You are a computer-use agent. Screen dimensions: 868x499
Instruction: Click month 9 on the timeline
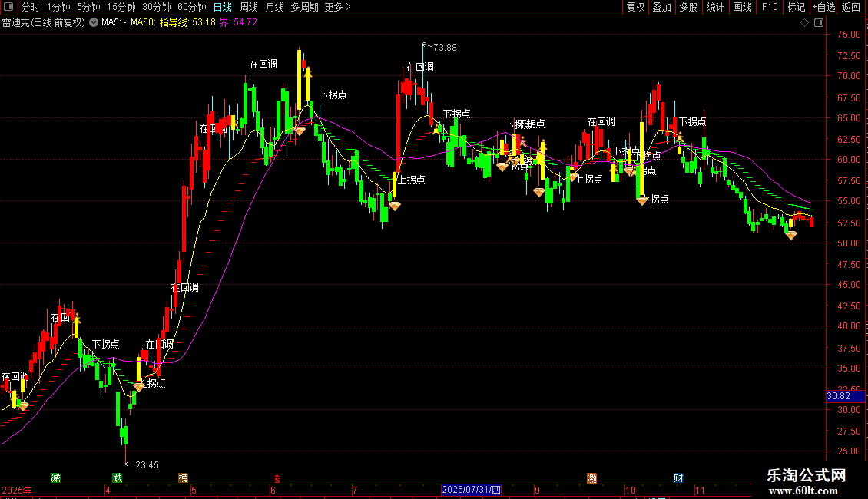[x=537, y=490]
